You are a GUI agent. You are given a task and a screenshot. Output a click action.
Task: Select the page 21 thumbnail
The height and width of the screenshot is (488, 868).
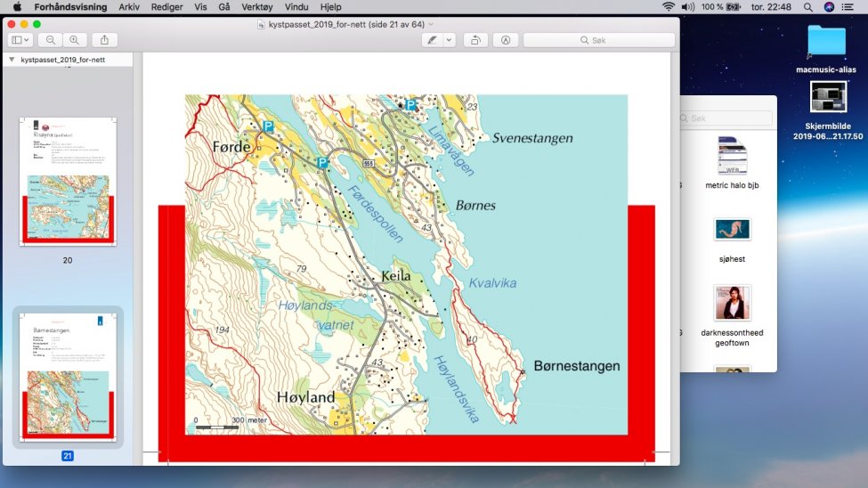click(68, 377)
